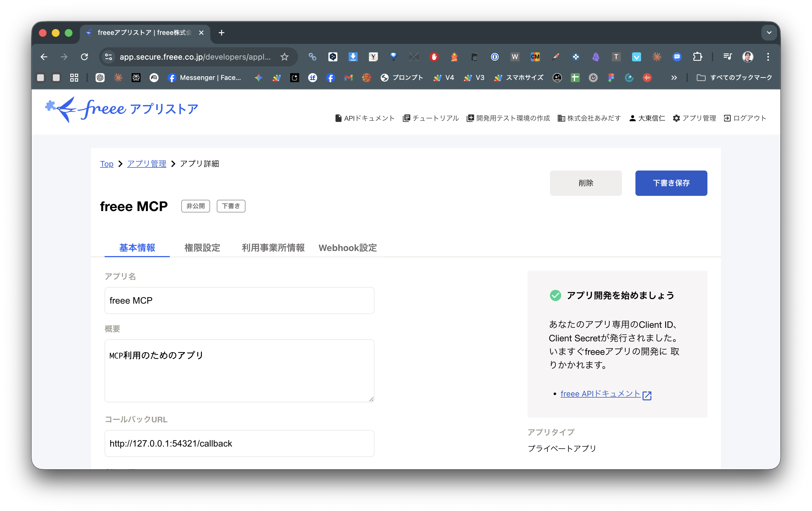Screen dimensions: 812x511
Task: Click the external link icon beside freee APIドキュメント
Action: [x=647, y=395]
